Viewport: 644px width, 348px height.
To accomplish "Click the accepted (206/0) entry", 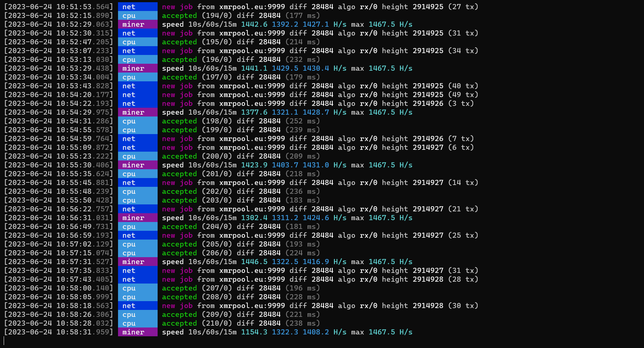I will point(241,253).
